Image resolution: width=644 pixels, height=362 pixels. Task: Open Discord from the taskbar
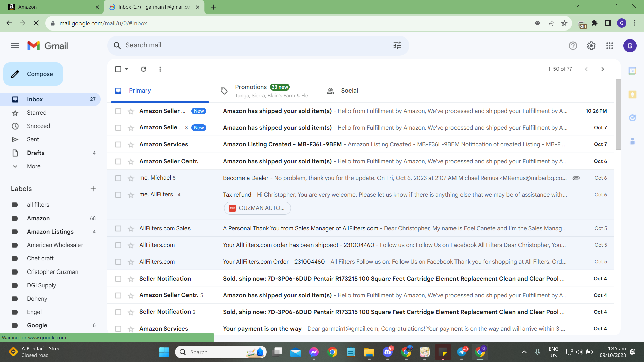pos(388,352)
